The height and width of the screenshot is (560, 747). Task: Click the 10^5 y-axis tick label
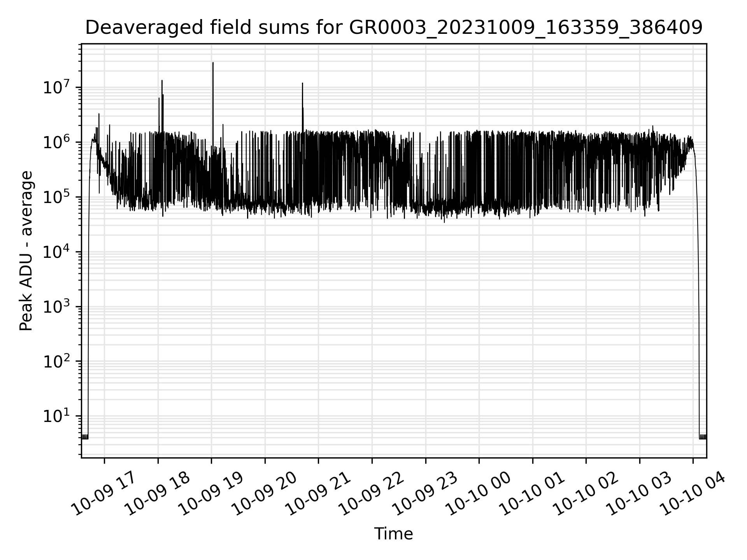click(x=56, y=197)
